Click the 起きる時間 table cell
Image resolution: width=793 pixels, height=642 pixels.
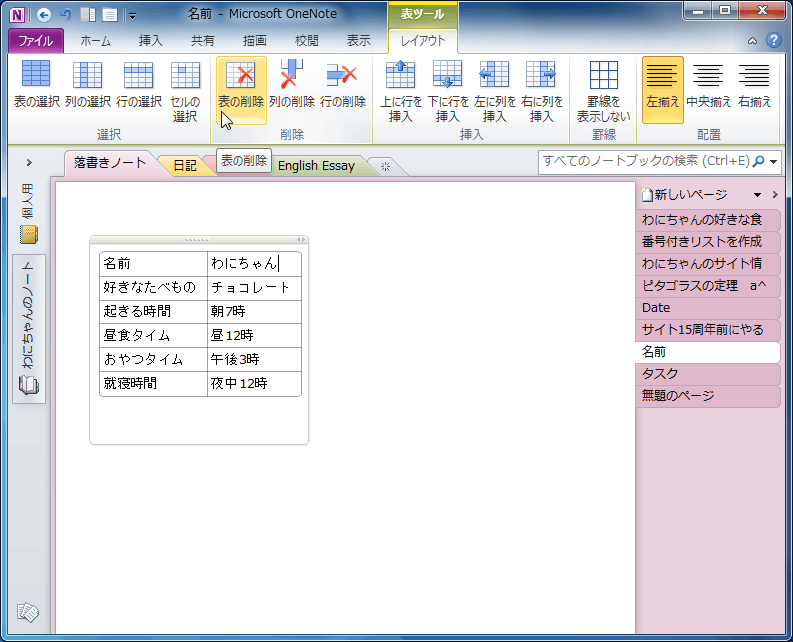(153, 311)
